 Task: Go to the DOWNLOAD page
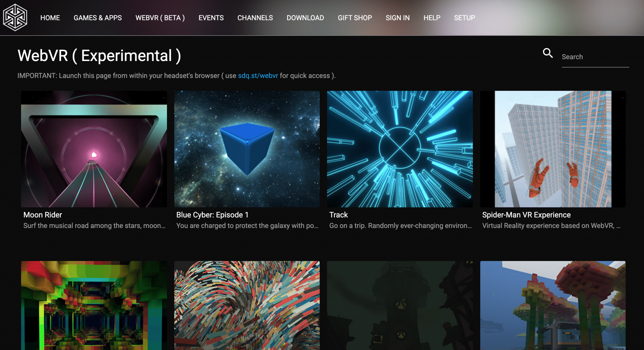(305, 18)
